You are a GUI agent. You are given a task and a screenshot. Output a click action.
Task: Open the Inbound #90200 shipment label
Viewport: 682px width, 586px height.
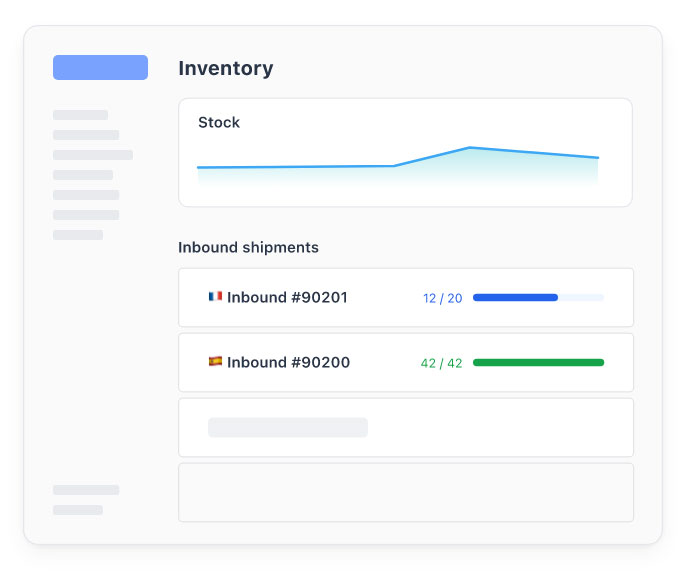tap(288, 362)
